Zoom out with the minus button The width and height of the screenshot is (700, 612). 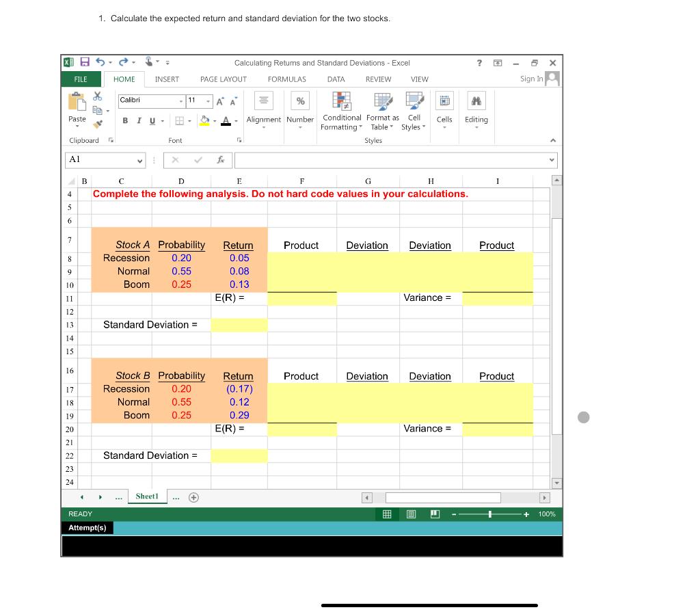point(454,515)
